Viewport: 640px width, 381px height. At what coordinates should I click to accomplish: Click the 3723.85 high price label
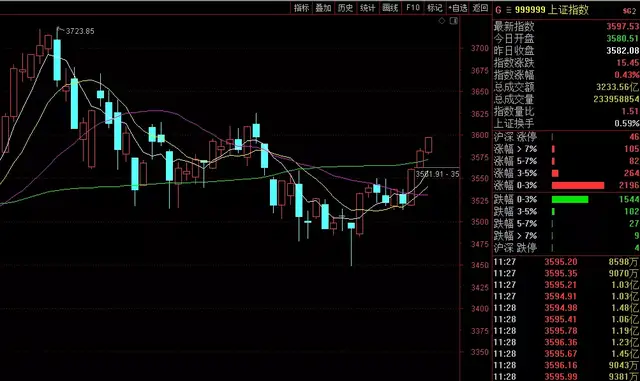pyautogui.click(x=80, y=31)
